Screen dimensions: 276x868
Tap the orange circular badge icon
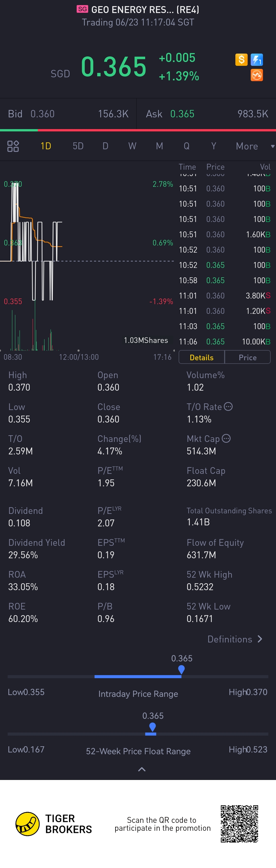[257, 75]
